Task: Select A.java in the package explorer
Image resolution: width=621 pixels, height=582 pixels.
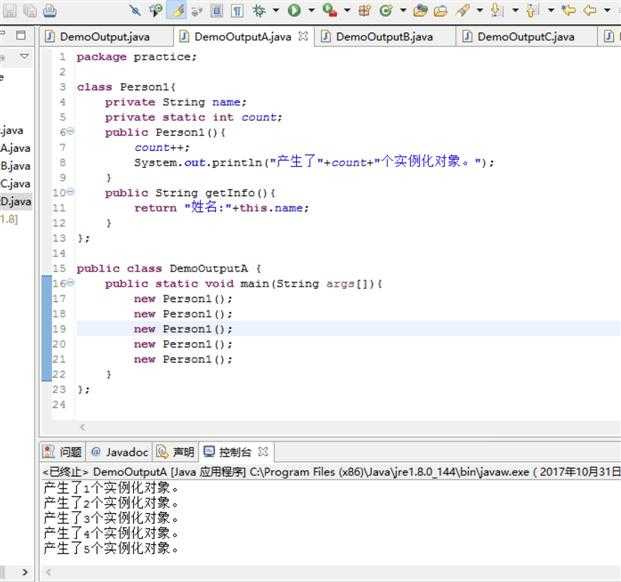Action: click(x=15, y=148)
